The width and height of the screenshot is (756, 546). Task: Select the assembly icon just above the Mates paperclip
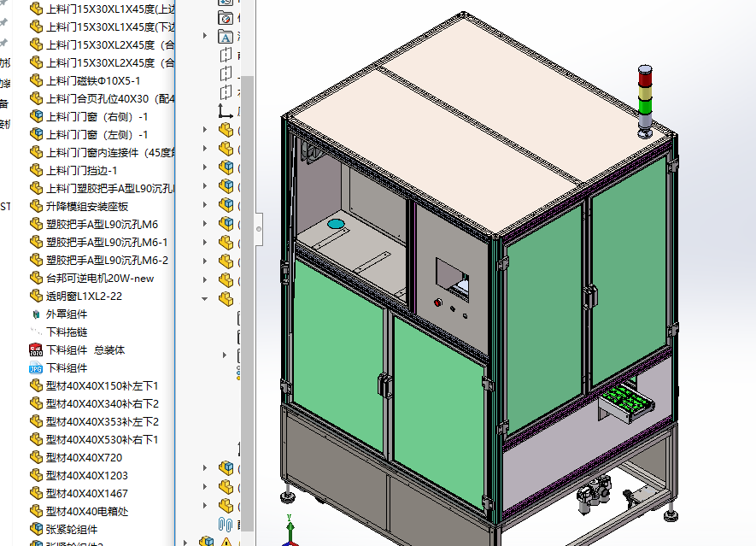click(226, 506)
